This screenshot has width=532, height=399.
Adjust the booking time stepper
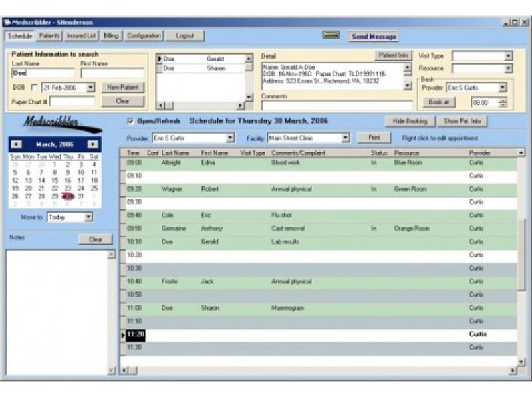click(x=503, y=102)
